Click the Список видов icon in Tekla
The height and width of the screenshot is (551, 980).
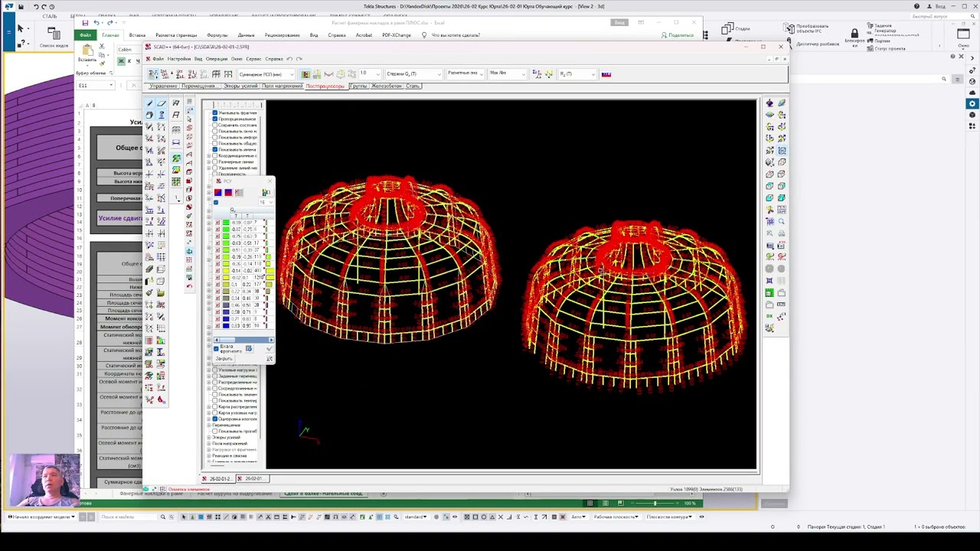pyautogui.click(x=54, y=33)
